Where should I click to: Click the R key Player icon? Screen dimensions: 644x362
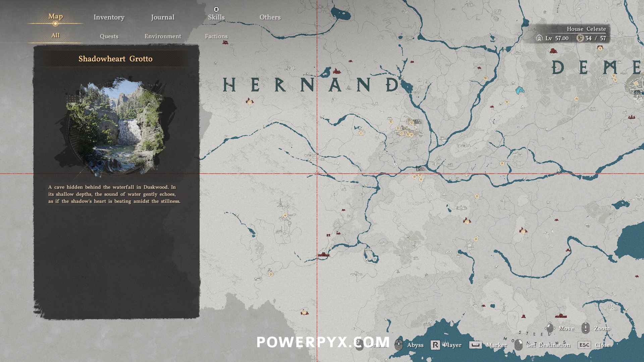[435, 345]
